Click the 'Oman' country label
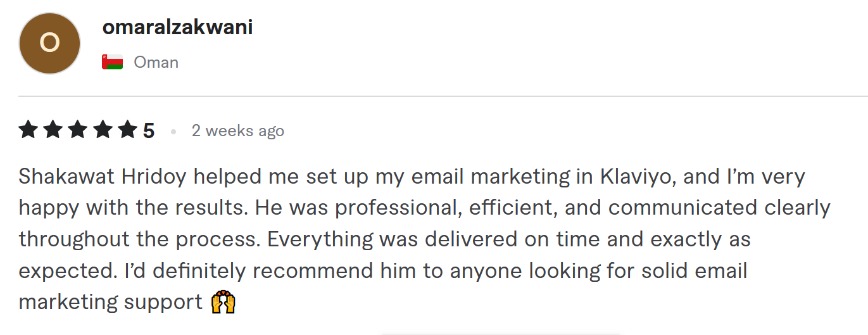The height and width of the screenshot is (335, 868). click(x=156, y=62)
